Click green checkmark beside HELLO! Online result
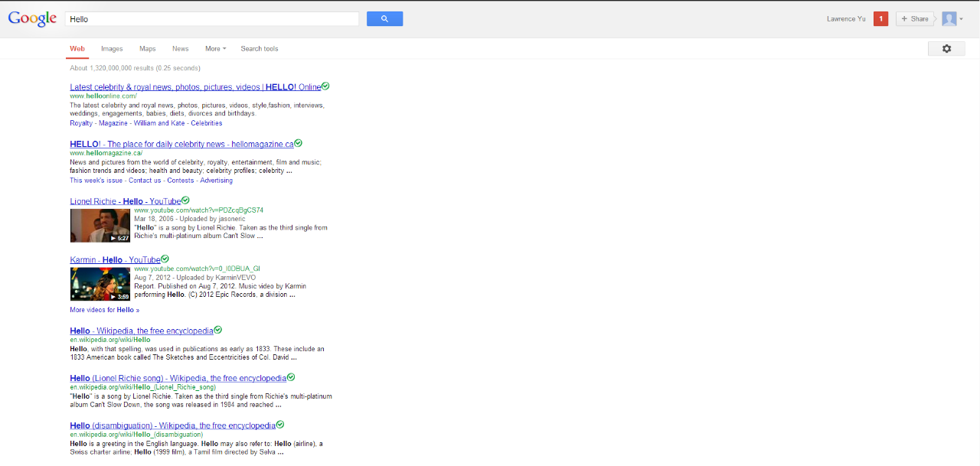The width and height of the screenshot is (980, 466). tap(326, 86)
